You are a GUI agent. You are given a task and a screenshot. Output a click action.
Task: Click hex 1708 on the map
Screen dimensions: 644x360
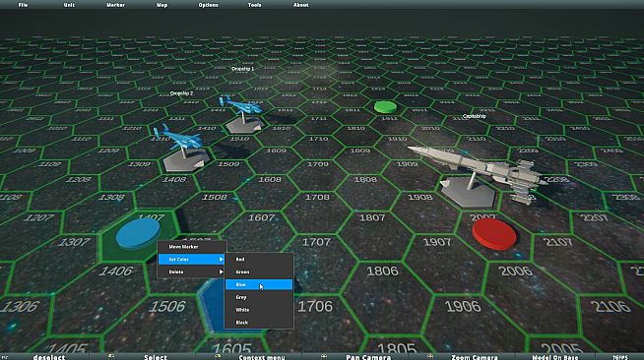[317, 198]
